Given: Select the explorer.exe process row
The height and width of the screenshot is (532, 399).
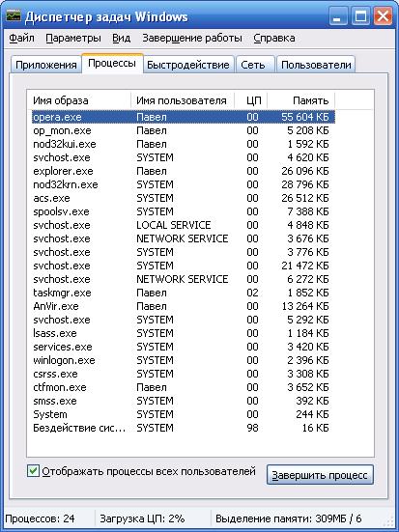Looking at the screenshot, I should [x=183, y=171].
